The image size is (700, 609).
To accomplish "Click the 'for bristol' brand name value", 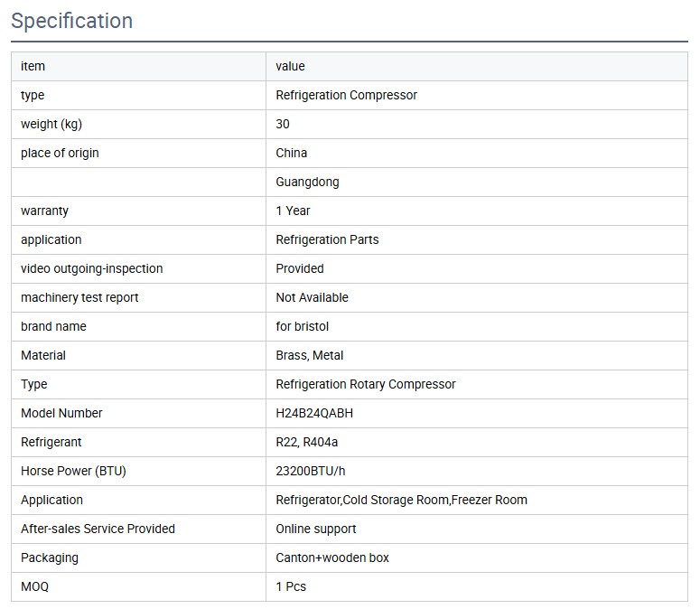I will [302, 326].
